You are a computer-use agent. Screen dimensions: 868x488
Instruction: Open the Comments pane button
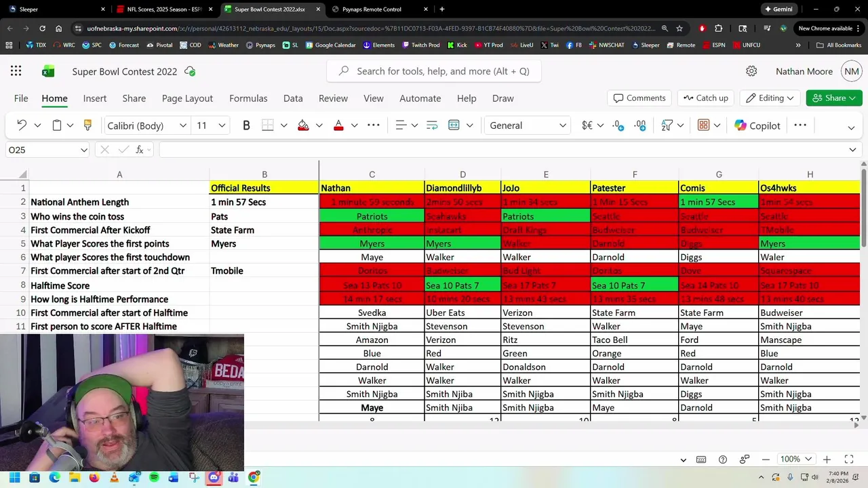639,98
